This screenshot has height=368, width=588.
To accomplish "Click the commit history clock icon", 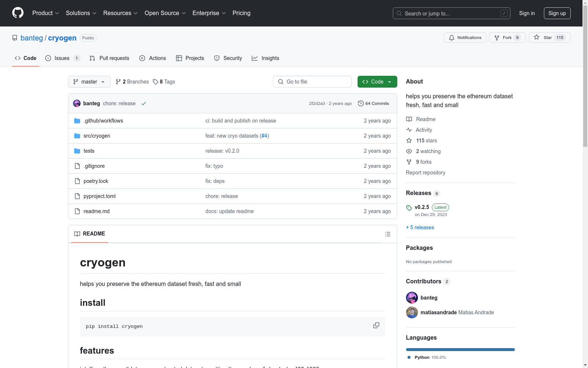I will pos(361,103).
